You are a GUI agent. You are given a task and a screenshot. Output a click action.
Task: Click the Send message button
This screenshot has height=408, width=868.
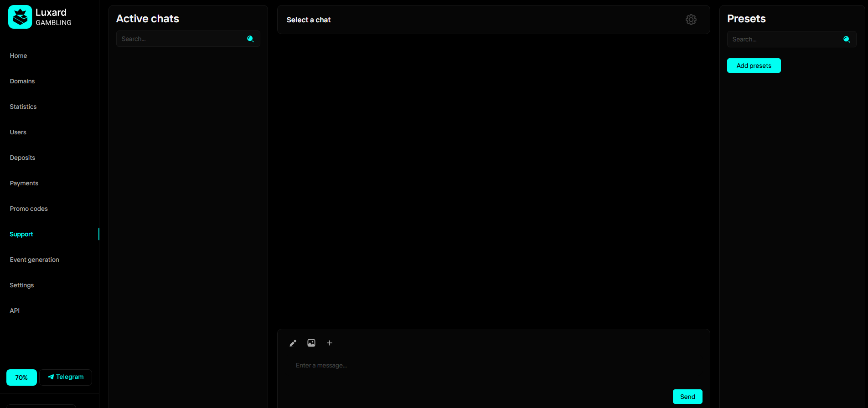point(687,397)
